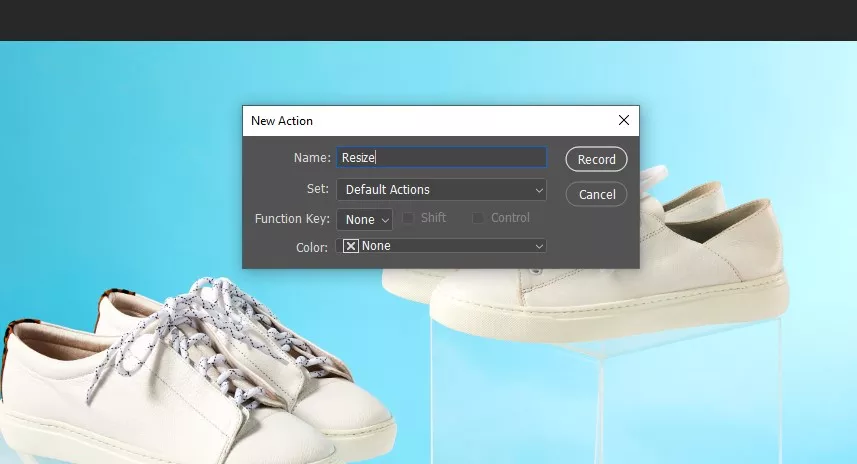The height and width of the screenshot is (464, 857).
Task: Enable the Control checkbox
Action: point(478,218)
